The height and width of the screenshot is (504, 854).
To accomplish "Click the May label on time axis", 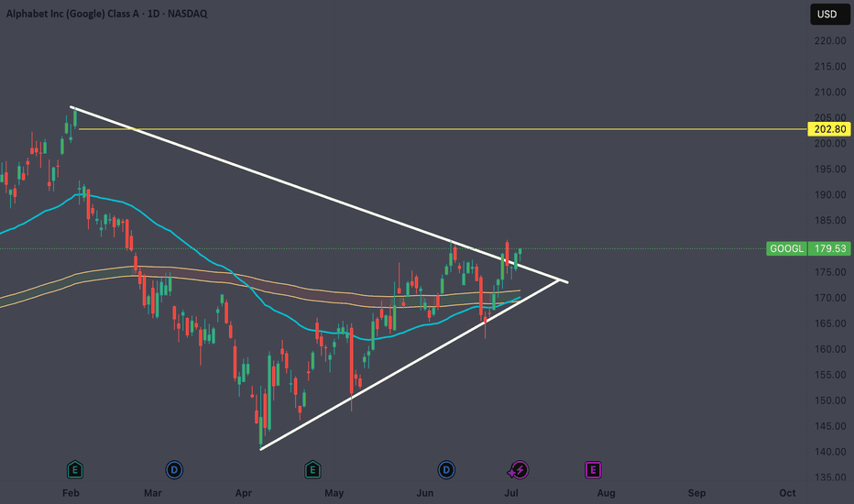I will tap(334, 493).
